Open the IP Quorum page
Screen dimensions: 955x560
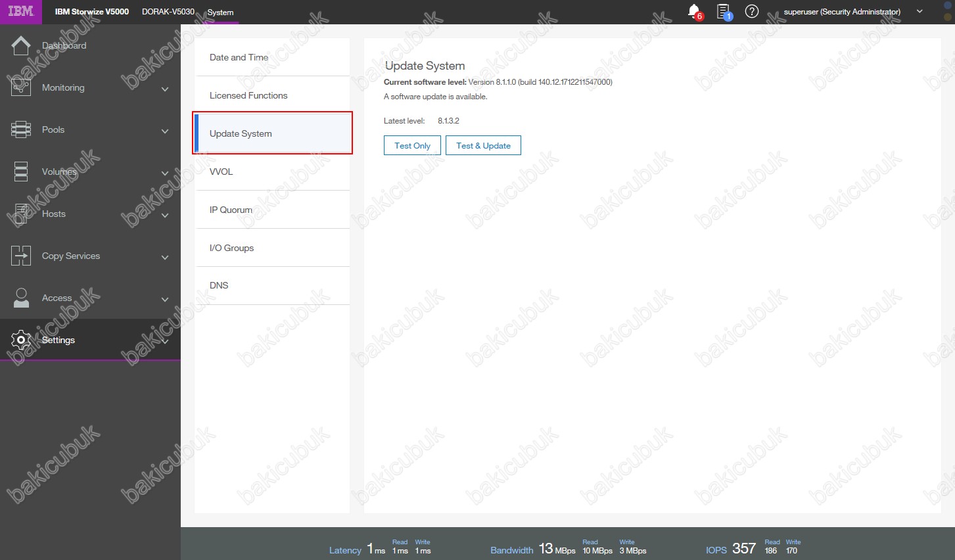[272, 210]
